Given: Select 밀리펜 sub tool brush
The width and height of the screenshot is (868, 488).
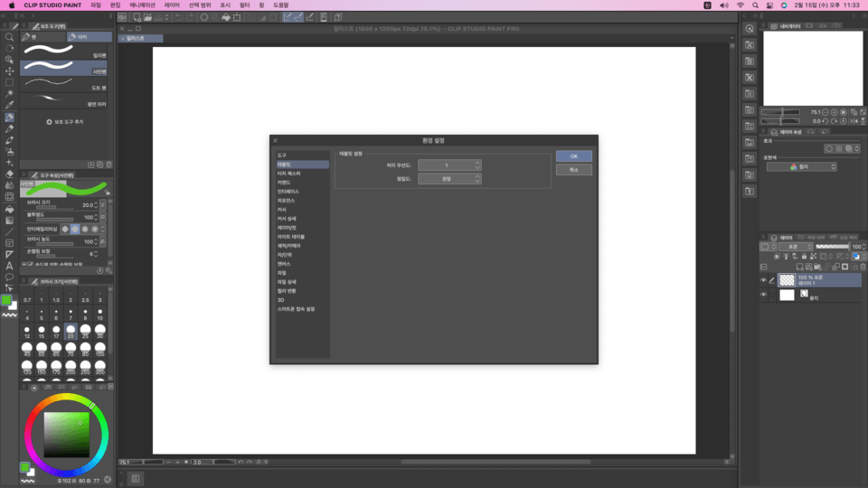Looking at the screenshot, I should pyautogui.click(x=64, y=52).
